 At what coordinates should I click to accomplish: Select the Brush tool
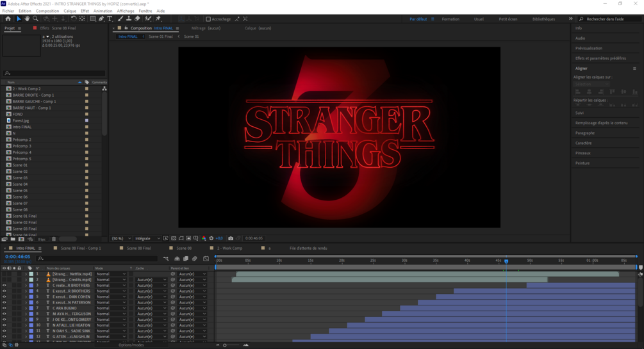point(120,19)
